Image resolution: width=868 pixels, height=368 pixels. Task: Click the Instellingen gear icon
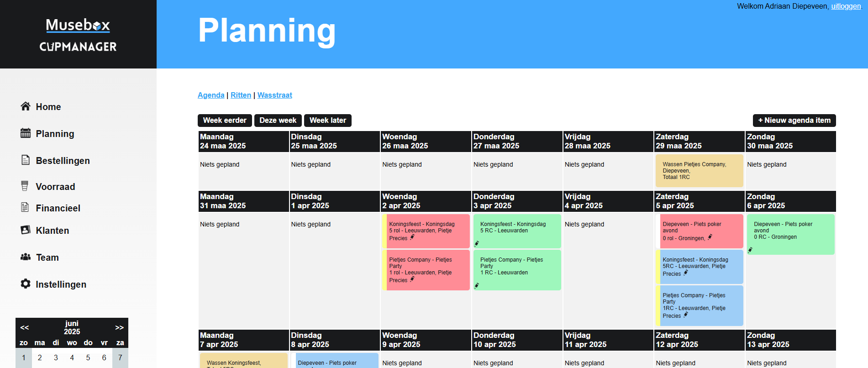pos(26,284)
